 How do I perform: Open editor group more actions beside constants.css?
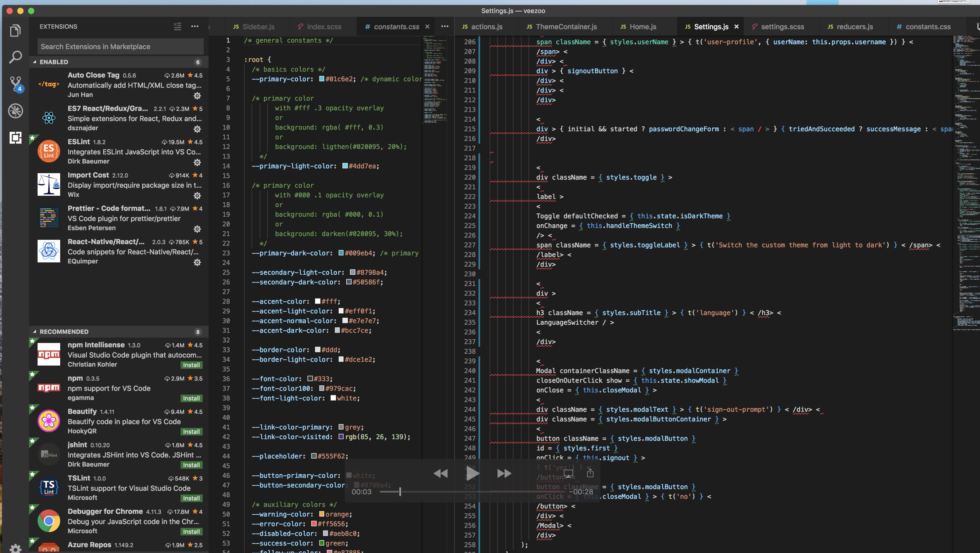click(x=445, y=26)
